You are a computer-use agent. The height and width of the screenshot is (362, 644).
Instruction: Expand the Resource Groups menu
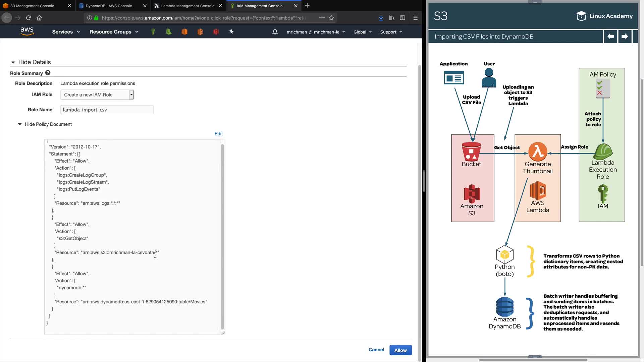click(114, 32)
